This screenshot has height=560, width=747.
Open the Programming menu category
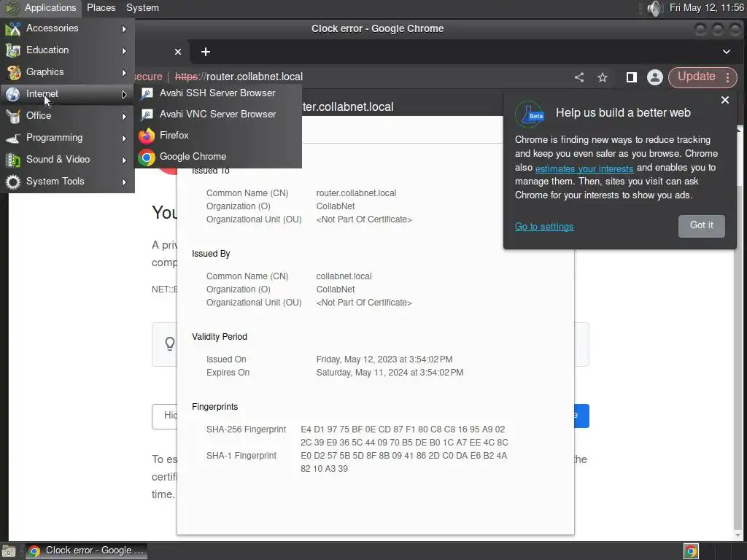tap(67, 138)
